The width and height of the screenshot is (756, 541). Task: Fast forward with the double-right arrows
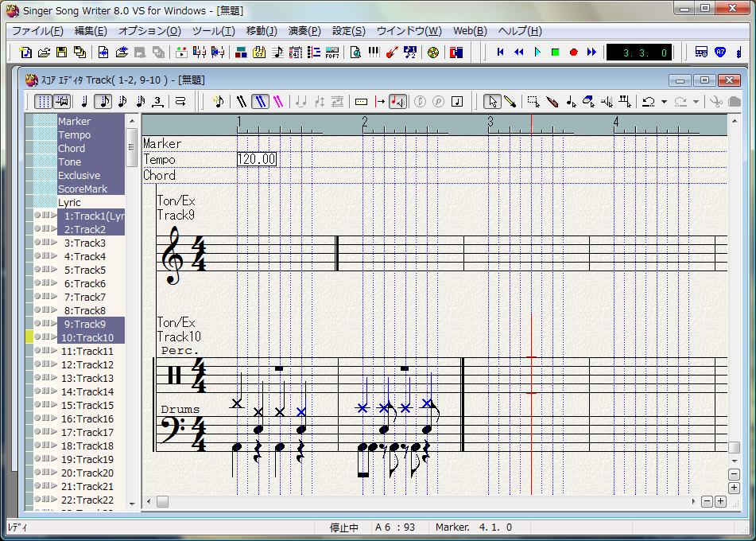coord(592,53)
